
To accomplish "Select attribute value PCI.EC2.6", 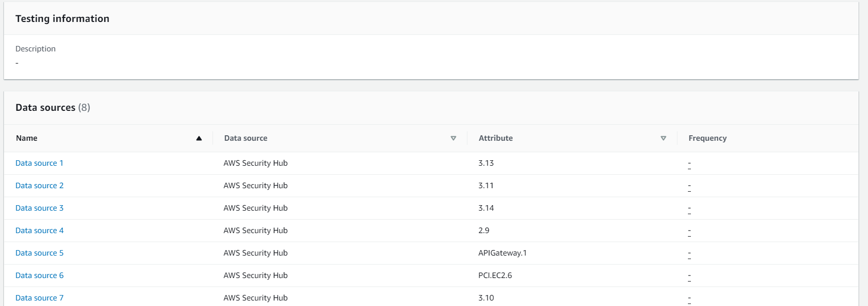I will point(495,276).
